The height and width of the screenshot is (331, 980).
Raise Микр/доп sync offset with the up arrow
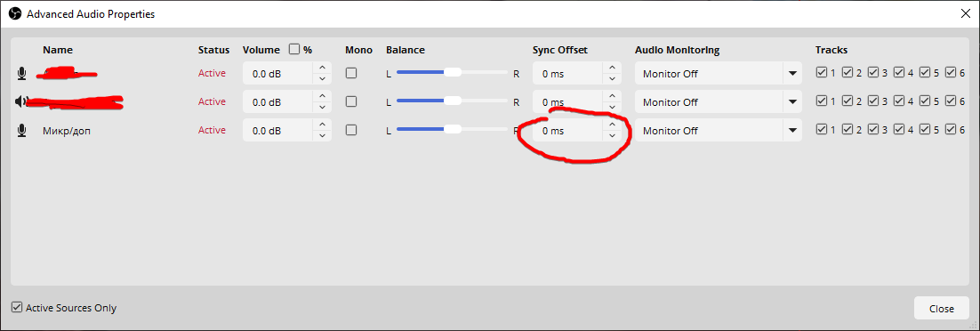(612, 125)
